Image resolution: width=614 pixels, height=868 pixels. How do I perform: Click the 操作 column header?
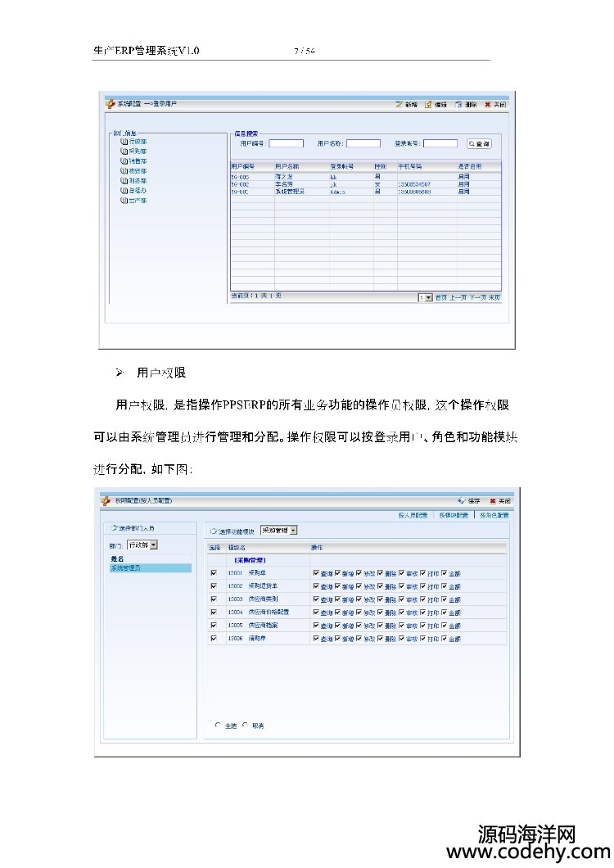pos(317,548)
